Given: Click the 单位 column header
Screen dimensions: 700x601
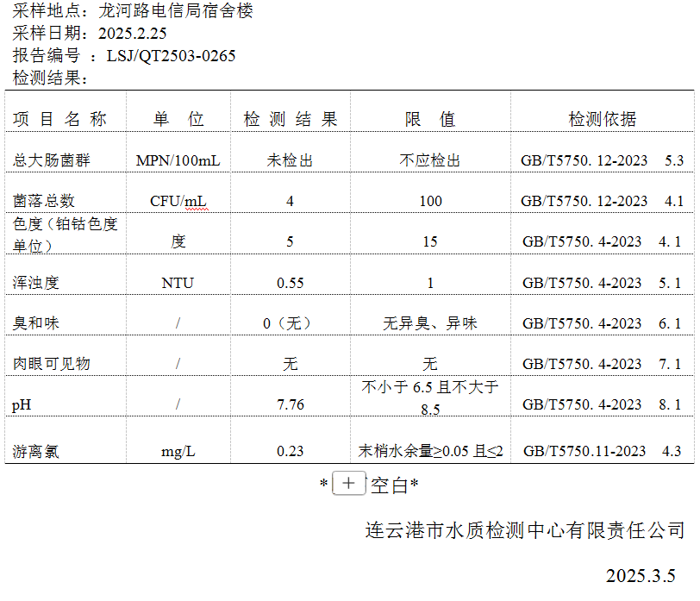Looking at the screenshot, I should point(178,120).
